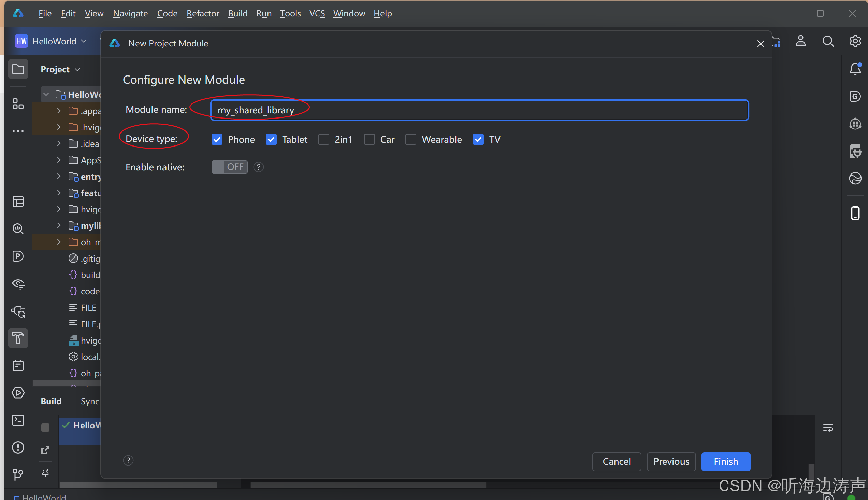The height and width of the screenshot is (500, 868).
Task: Click the Cancel button
Action: point(617,461)
